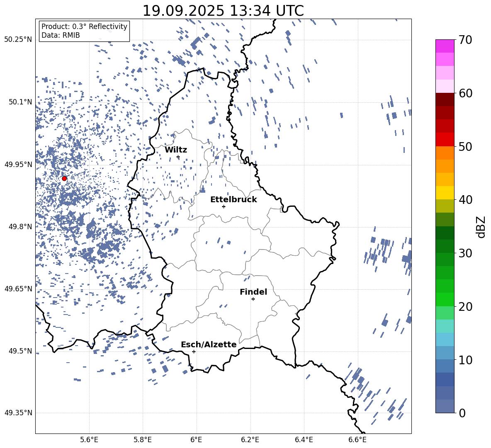Screen dimensions: 491x448
Task: Click the red radar site marker
Action: click(x=64, y=178)
